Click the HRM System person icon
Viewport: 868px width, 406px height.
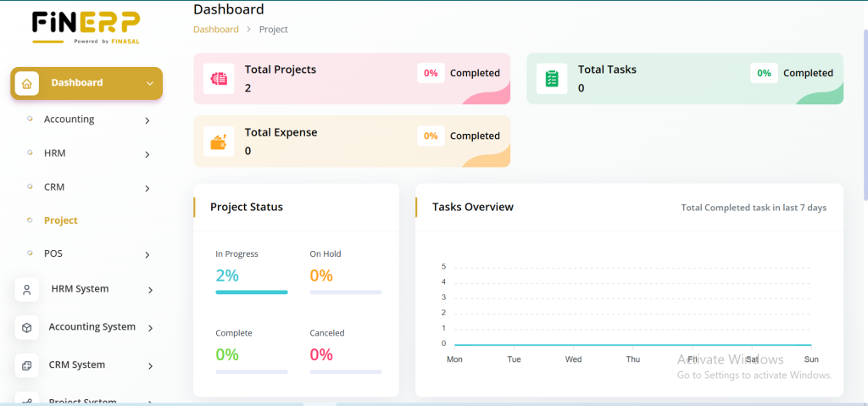(x=27, y=290)
